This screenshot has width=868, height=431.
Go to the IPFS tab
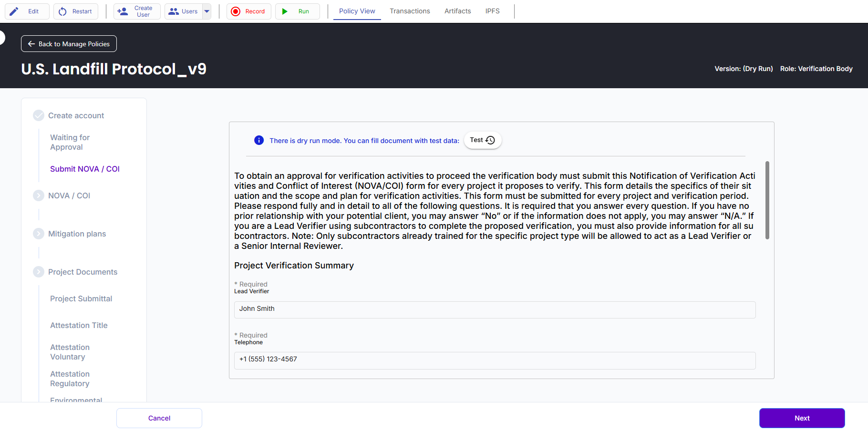[x=492, y=11]
